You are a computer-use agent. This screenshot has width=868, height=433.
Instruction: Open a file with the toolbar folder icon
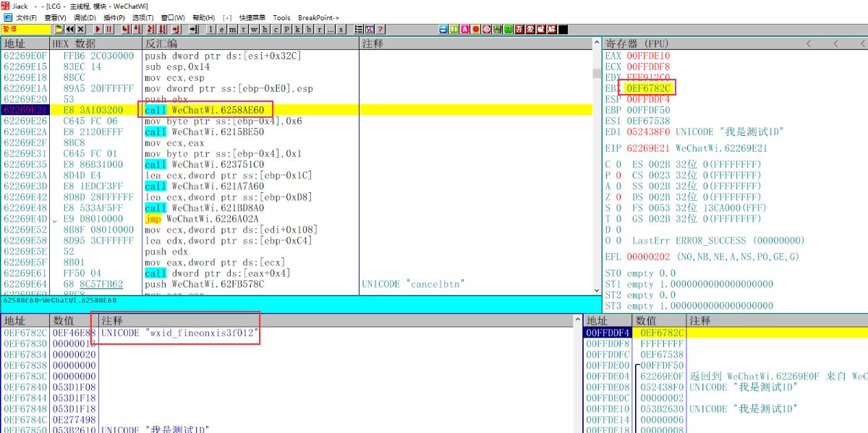[59, 29]
